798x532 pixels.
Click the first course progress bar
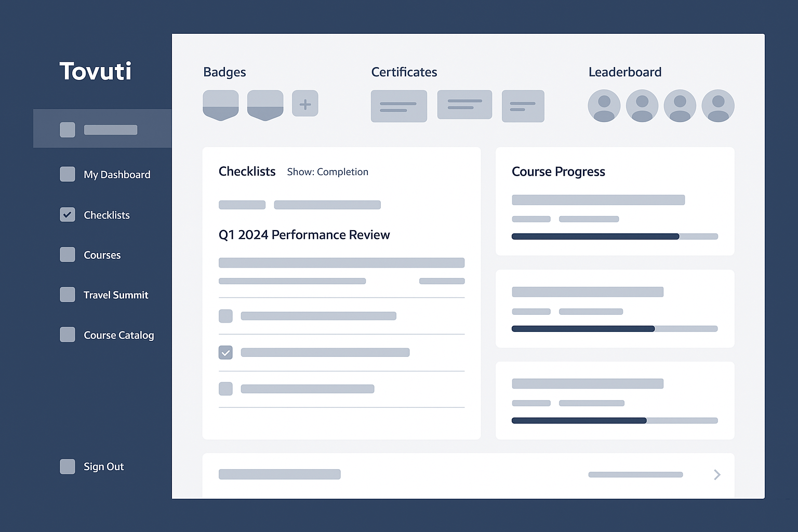tap(615, 236)
